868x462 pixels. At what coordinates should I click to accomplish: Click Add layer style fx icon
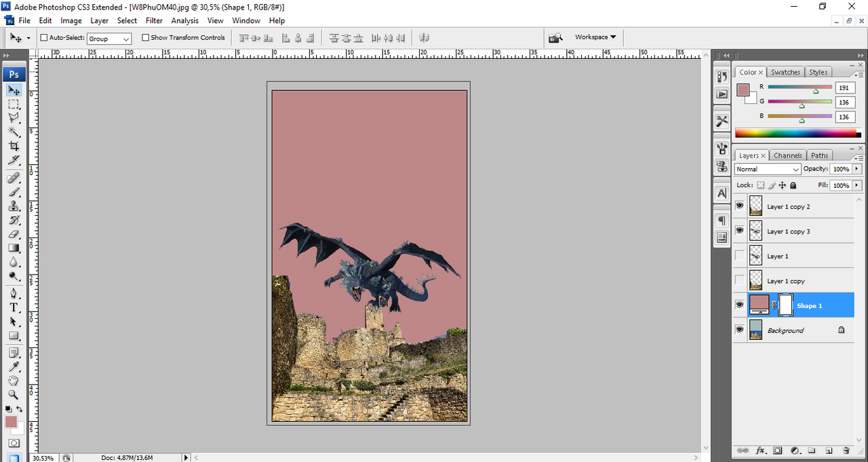[761, 450]
